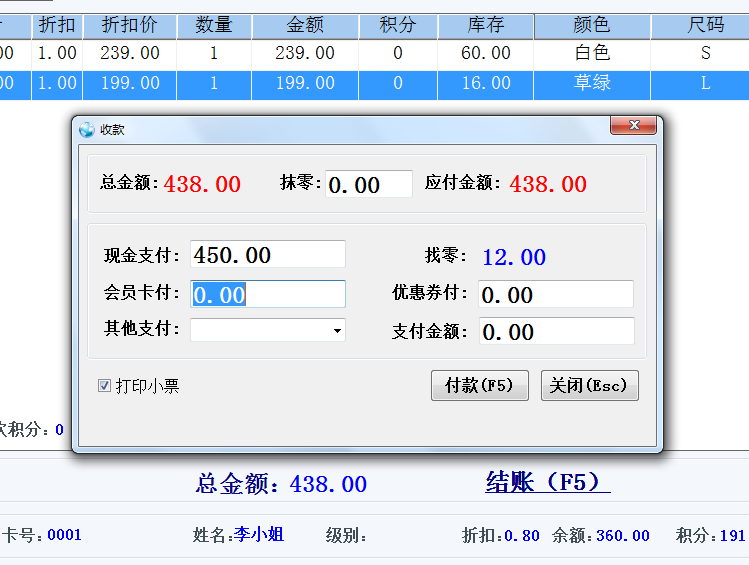Focus the 抹零 input field
The height and width of the screenshot is (565, 749).
coord(368,185)
